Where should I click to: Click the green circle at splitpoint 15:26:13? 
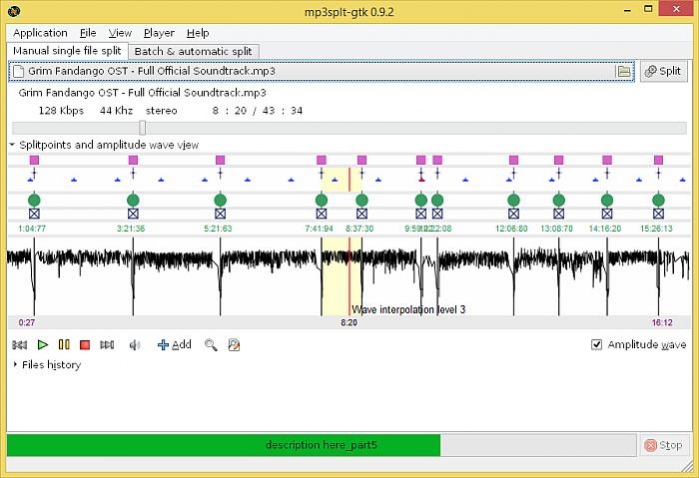658,200
